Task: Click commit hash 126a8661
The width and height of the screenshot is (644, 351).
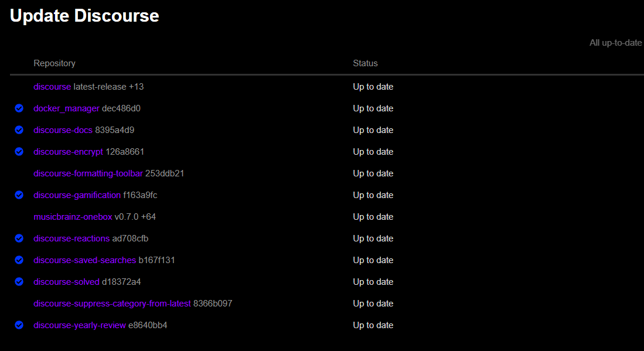Action: click(x=125, y=152)
